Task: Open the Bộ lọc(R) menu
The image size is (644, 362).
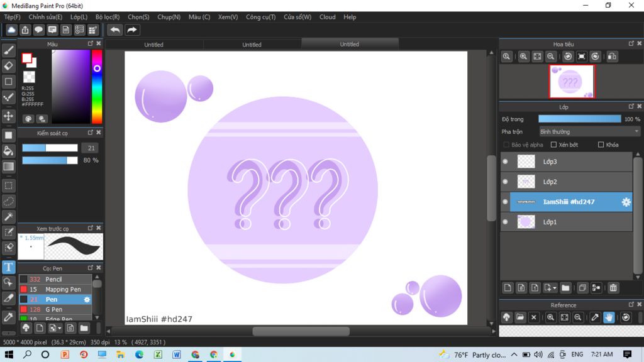Action: 108,17
